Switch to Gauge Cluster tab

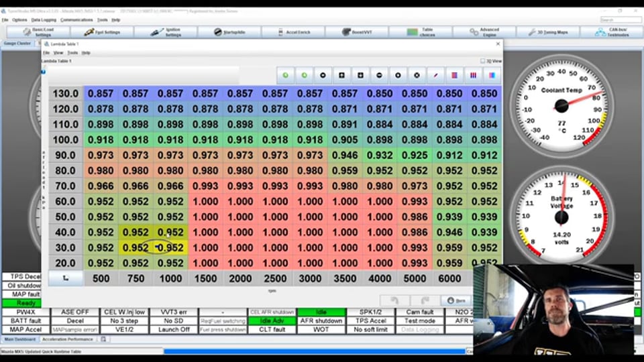(x=17, y=43)
